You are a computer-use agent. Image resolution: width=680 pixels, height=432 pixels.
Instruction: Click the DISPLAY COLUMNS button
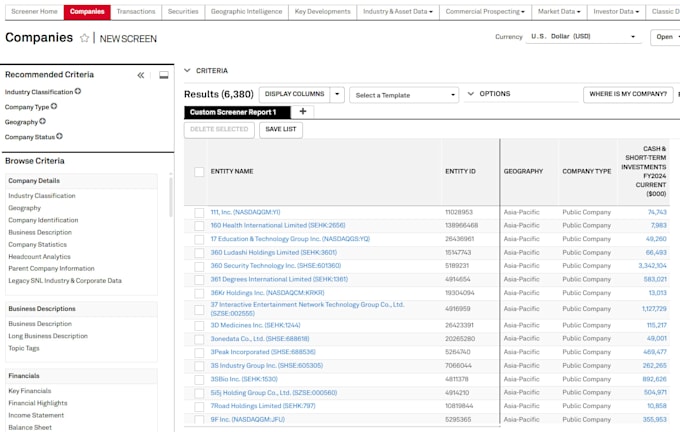(294, 94)
